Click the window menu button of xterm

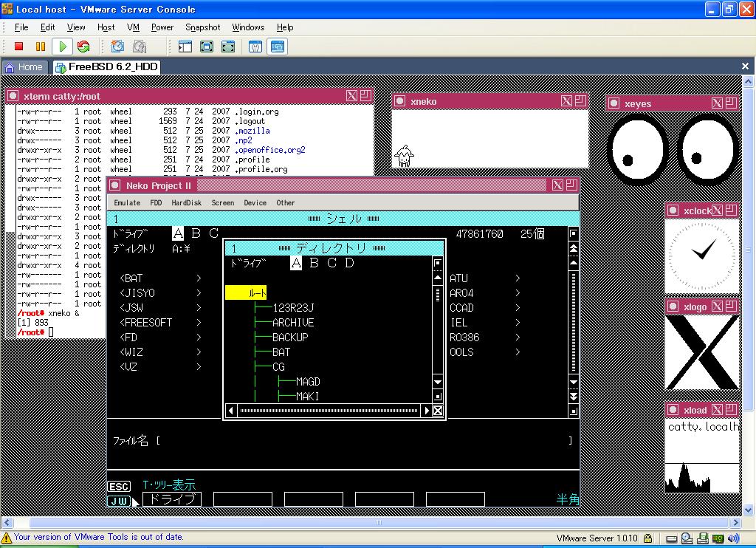(13, 96)
